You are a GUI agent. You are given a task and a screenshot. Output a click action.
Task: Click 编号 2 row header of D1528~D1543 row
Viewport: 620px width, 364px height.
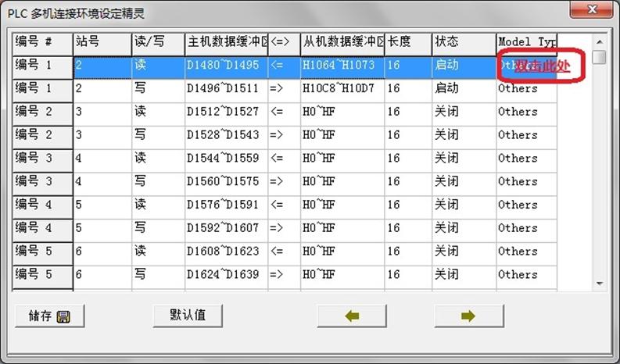click(x=43, y=138)
